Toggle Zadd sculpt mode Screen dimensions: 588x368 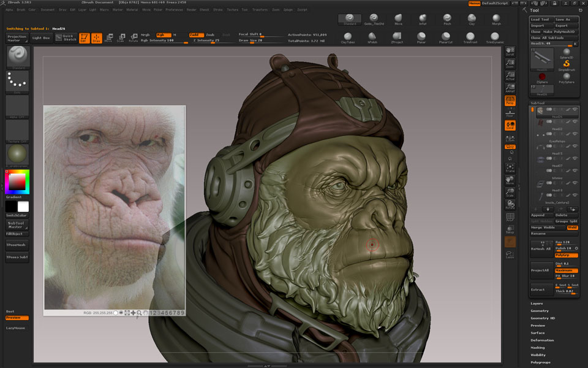(x=196, y=35)
